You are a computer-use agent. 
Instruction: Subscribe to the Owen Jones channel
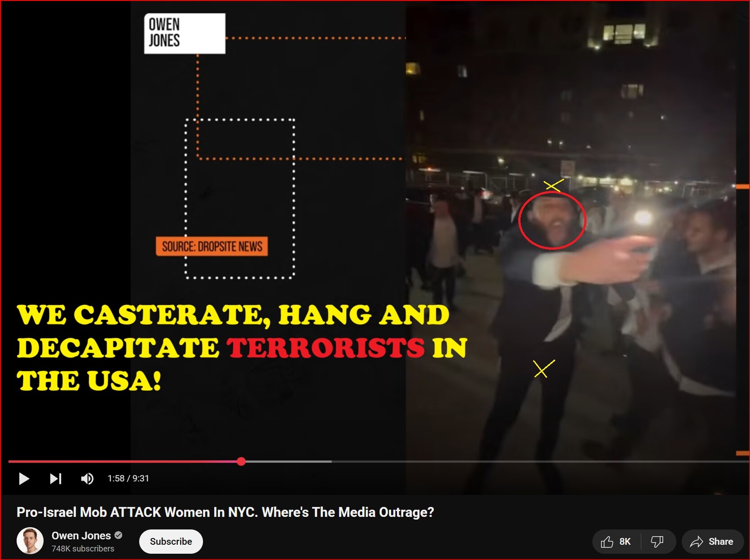(x=171, y=542)
